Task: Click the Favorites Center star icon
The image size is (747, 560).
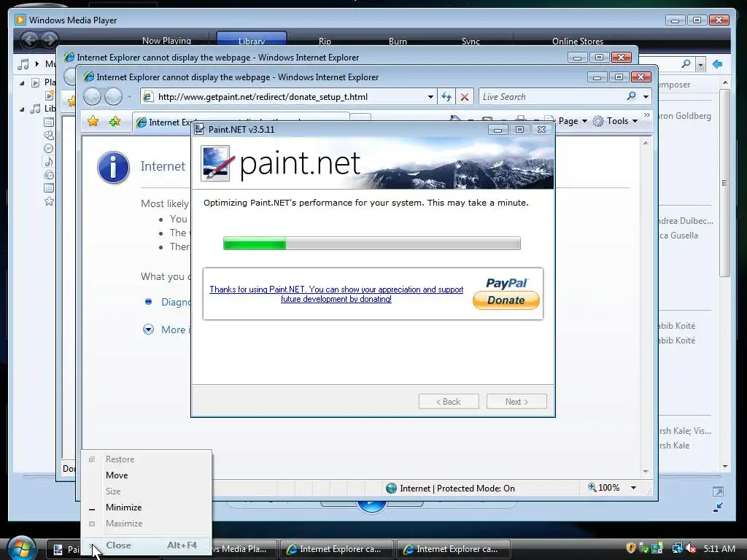Action: (x=93, y=122)
